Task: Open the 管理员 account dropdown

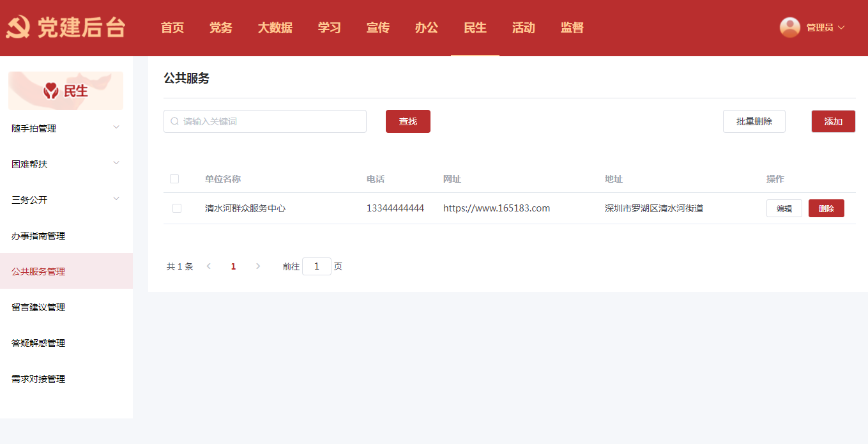Action: [825, 27]
